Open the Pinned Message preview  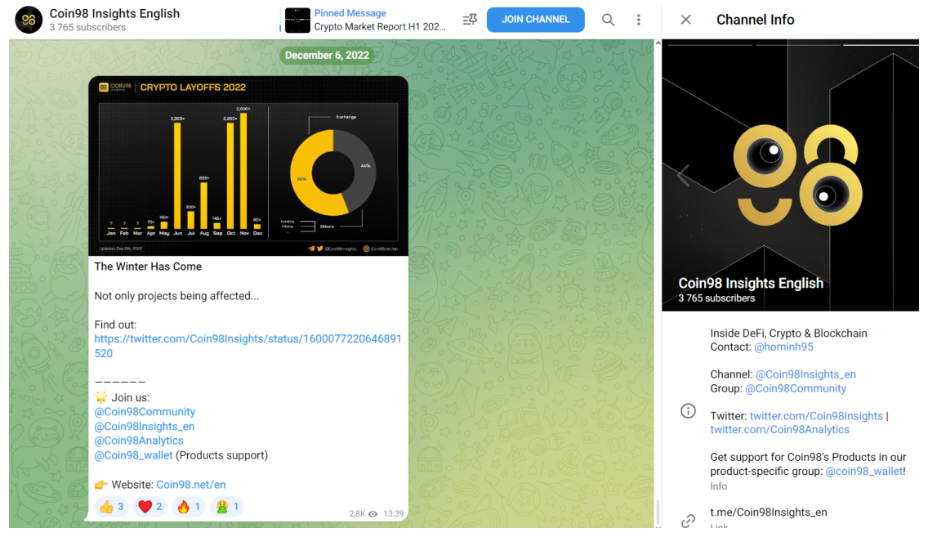pos(365,20)
